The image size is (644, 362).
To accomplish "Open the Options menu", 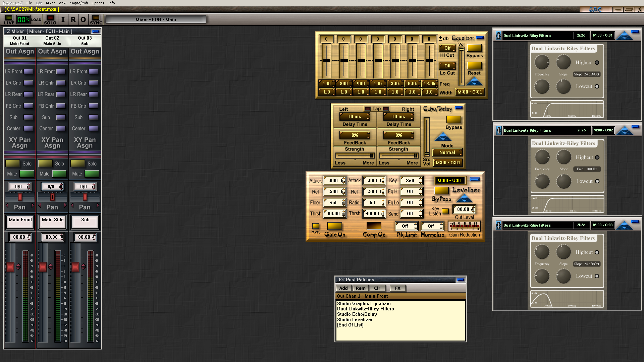I will [x=98, y=3].
